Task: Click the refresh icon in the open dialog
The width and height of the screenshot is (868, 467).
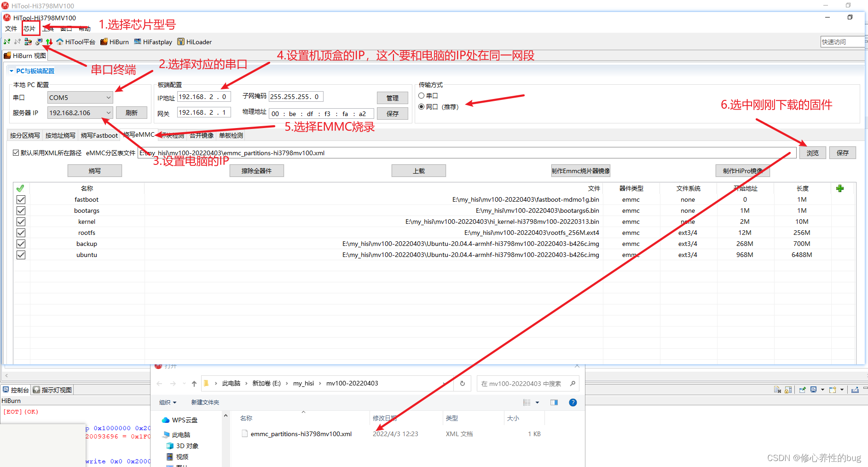Action: point(463,383)
